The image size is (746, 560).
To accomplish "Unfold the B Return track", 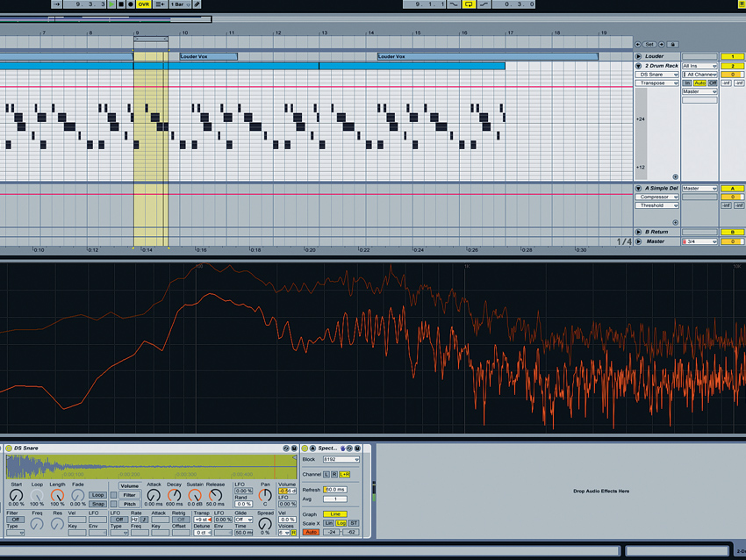I will (x=638, y=232).
